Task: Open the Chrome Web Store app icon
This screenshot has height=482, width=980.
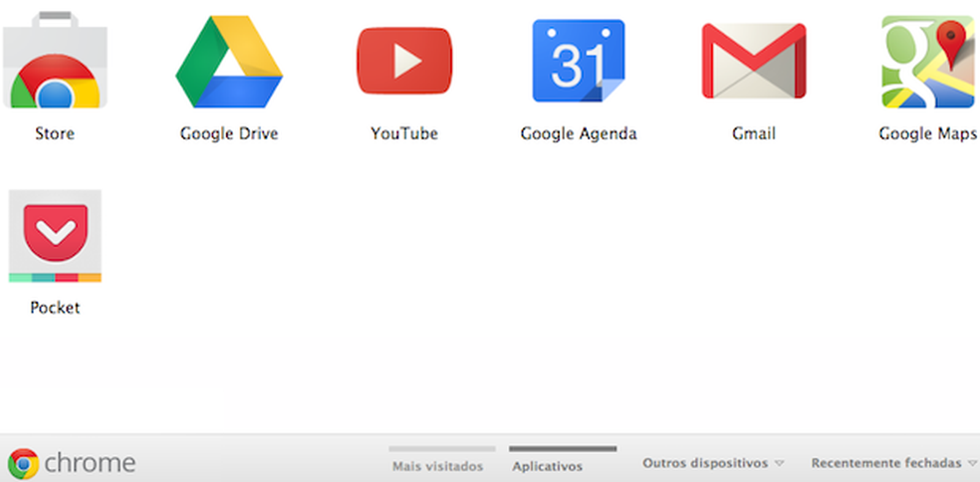Action: 55,60
